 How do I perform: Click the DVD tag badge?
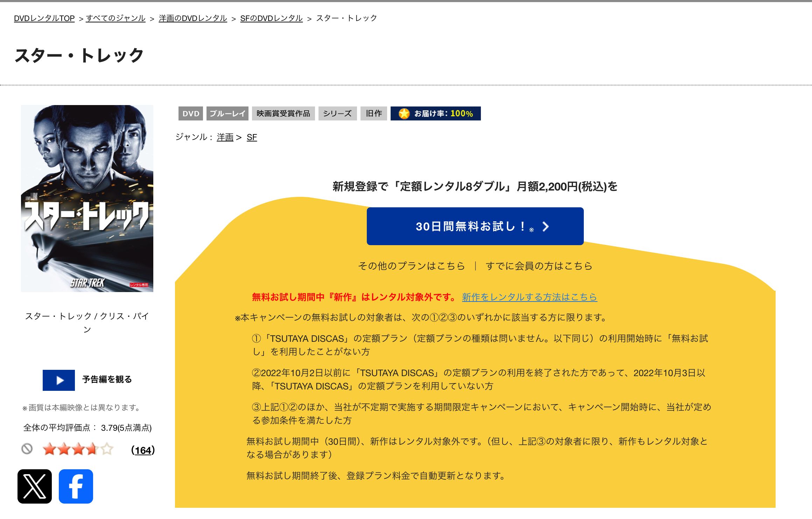click(191, 113)
